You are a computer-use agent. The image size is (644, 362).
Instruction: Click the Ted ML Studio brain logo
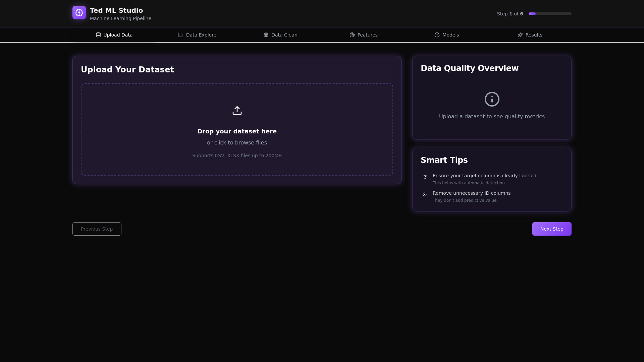[x=79, y=13]
